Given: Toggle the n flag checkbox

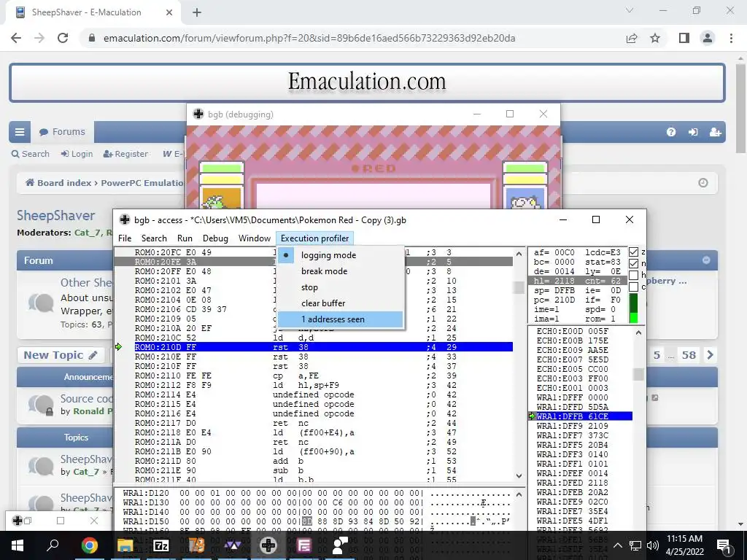Looking at the screenshot, I should 634,264.
